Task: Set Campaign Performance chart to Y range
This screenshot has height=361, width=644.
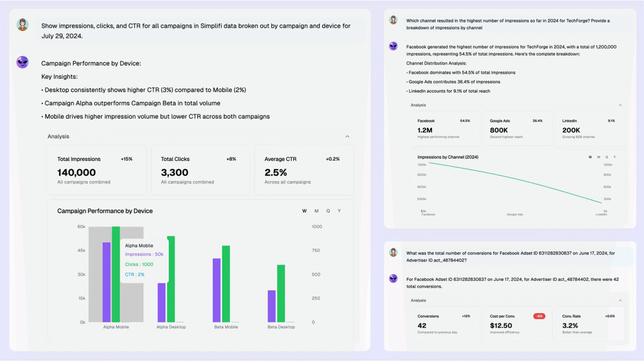Action: pyautogui.click(x=339, y=211)
